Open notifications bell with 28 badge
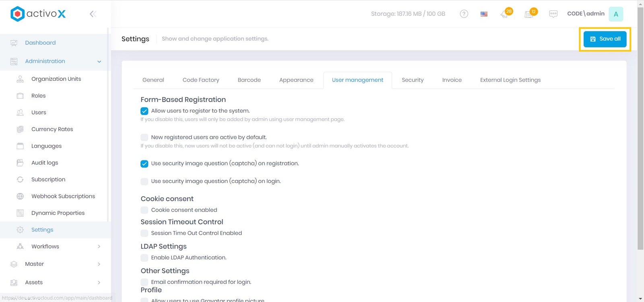This screenshot has width=644, height=302. 505,14
